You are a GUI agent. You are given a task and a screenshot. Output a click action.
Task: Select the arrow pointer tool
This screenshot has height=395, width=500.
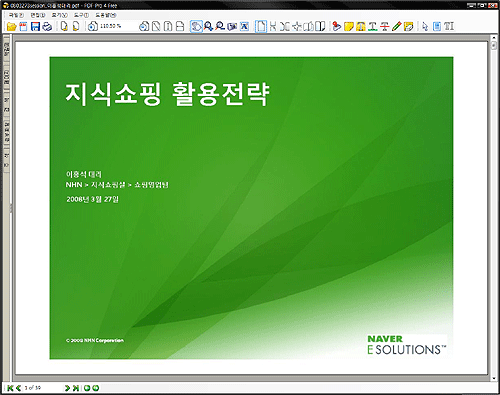tap(425, 26)
